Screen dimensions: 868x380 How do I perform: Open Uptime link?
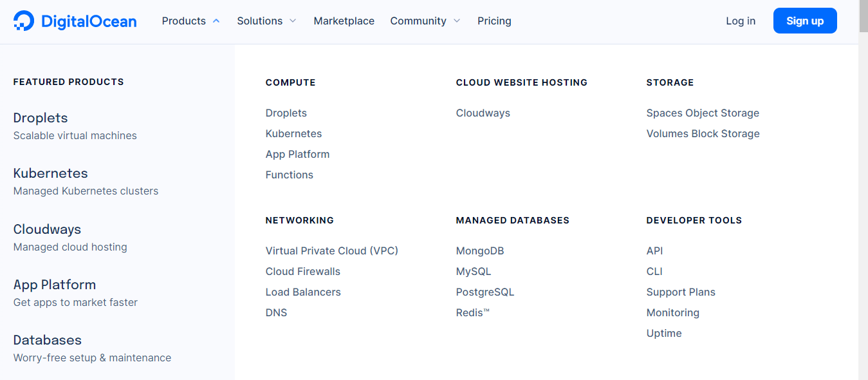(x=664, y=333)
